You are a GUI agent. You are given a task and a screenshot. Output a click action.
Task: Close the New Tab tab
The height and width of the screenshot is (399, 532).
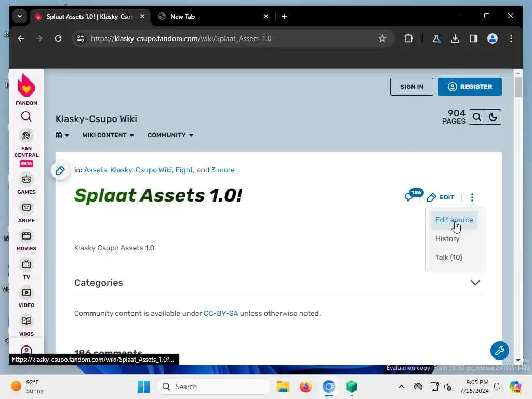pyautogui.click(x=266, y=16)
